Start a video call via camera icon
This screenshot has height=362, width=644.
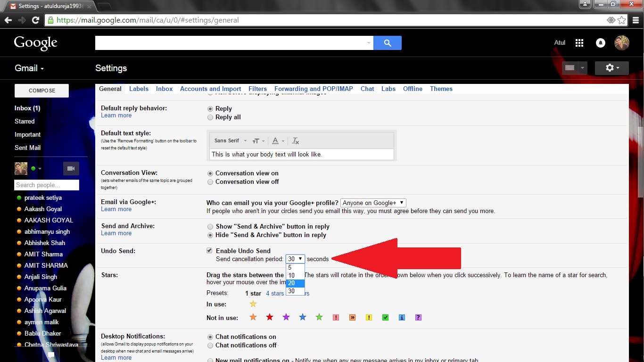[71, 168]
